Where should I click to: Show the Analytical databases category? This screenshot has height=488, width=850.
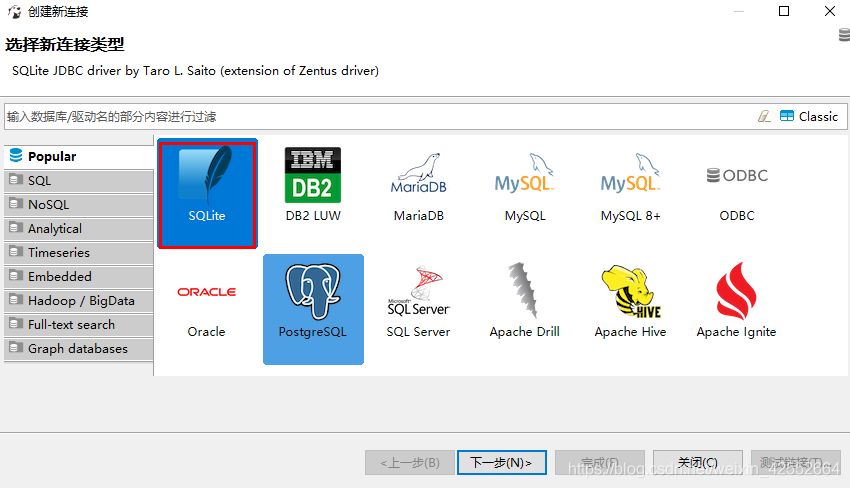click(79, 229)
